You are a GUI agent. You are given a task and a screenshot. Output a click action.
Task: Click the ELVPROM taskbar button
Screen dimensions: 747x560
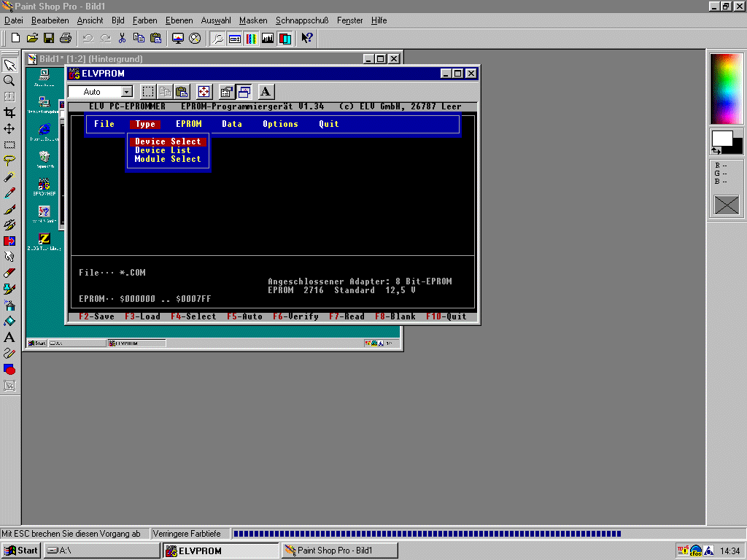221,551
